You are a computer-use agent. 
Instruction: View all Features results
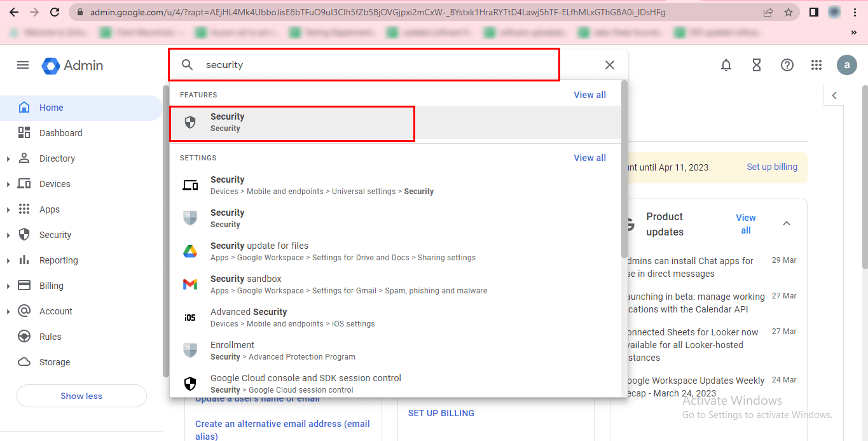click(589, 95)
